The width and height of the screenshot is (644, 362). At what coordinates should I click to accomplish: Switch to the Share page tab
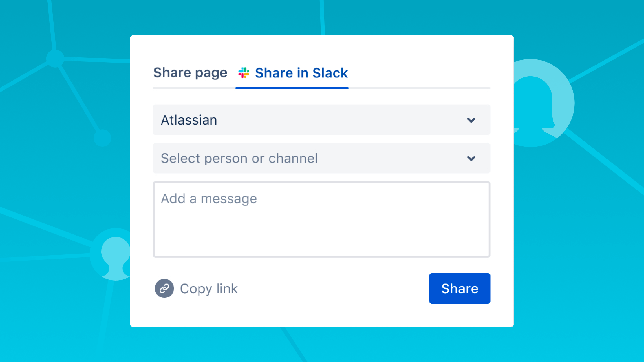(190, 73)
